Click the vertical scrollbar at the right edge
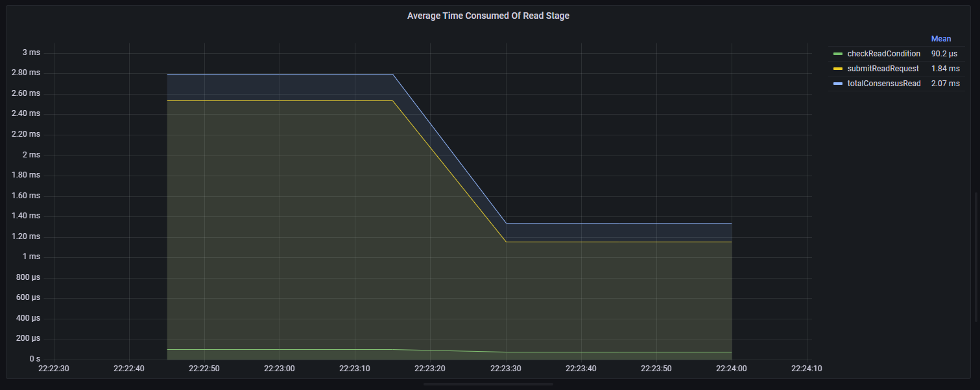The height and width of the screenshot is (390, 980). tap(977, 257)
